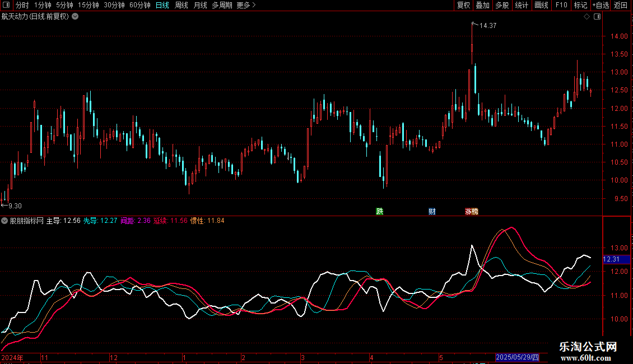This screenshot has width=633, height=364.
Task: Add stock with +自选 button
Action: tap(601, 5)
